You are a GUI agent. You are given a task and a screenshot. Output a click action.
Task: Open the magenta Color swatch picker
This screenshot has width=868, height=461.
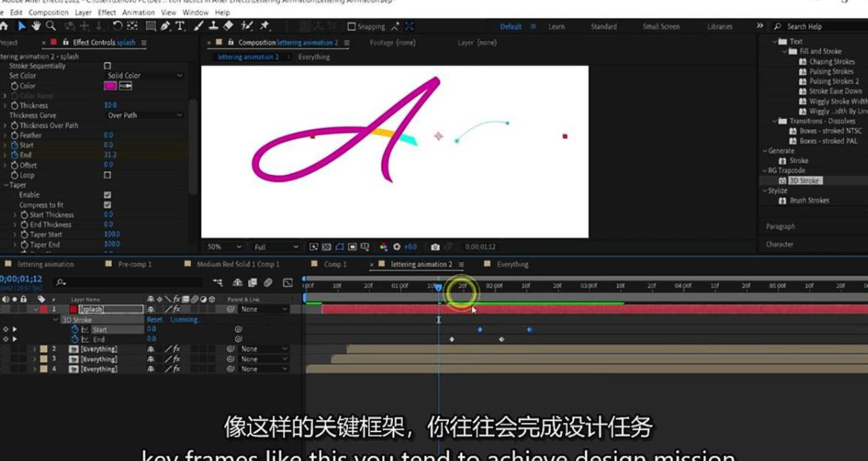pos(110,86)
